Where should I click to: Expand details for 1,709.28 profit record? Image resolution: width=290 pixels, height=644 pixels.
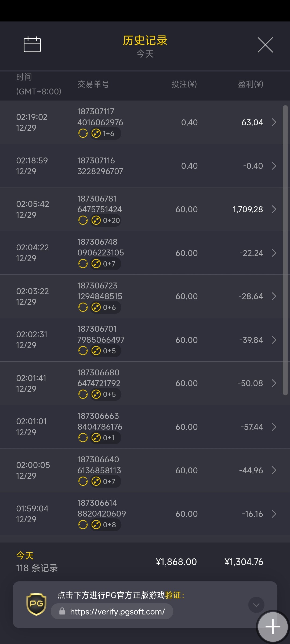coord(274,209)
